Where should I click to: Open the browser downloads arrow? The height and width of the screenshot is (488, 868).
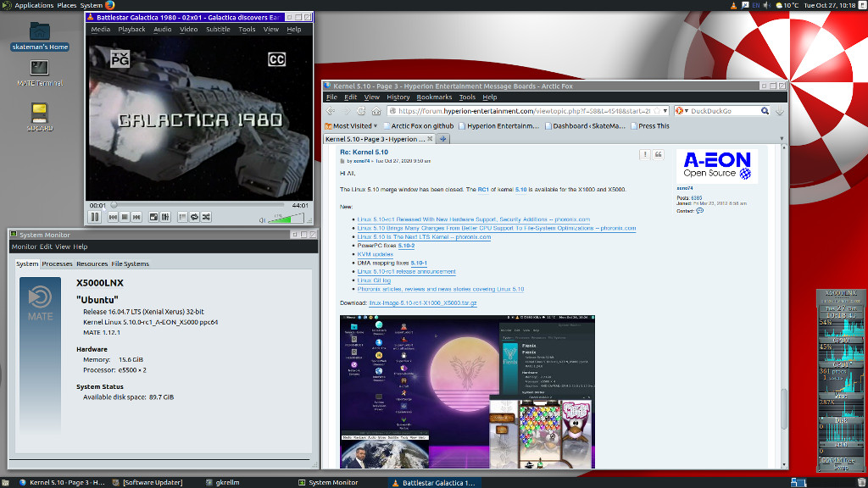[x=780, y=111]
